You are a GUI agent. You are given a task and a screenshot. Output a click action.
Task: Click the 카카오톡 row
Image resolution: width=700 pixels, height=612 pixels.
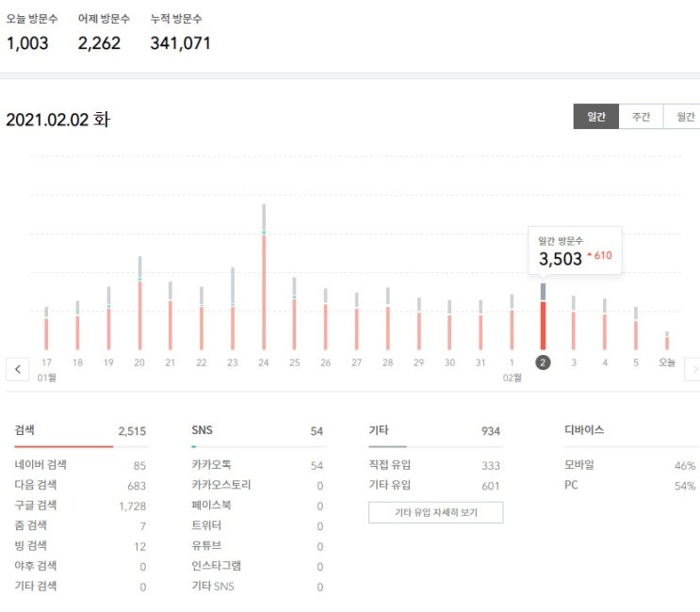[257, 465]
